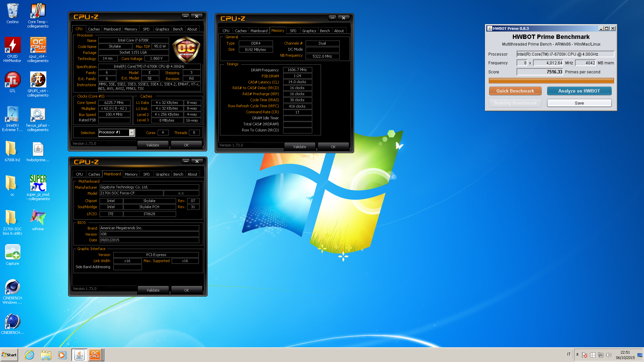Viewport: 644px width, 362px height.
Task: Click BIOS date 09/01/2015 field
Action: [149, 240]
